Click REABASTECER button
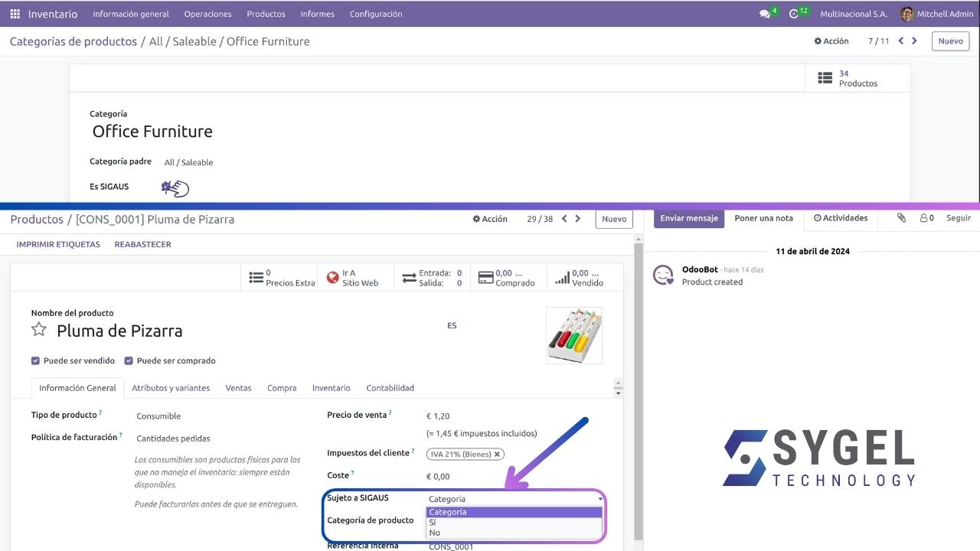980x551 pixels. tap(142, 244)
